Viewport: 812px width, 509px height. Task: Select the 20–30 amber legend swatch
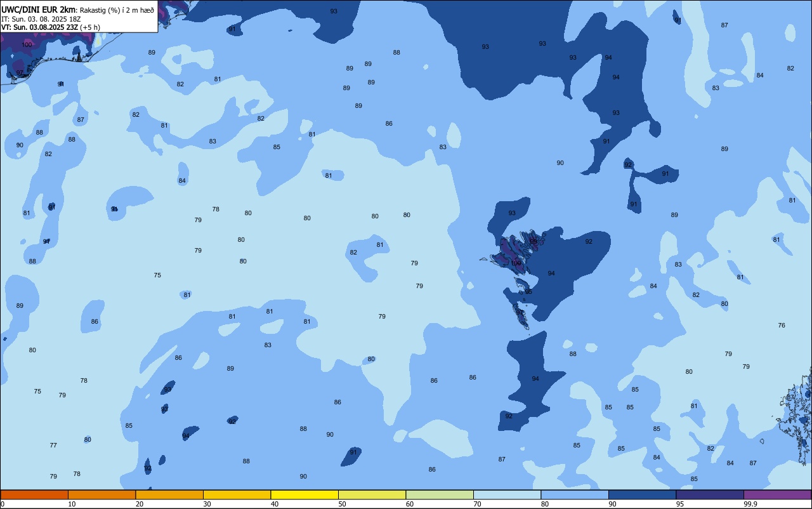point(169,494)
